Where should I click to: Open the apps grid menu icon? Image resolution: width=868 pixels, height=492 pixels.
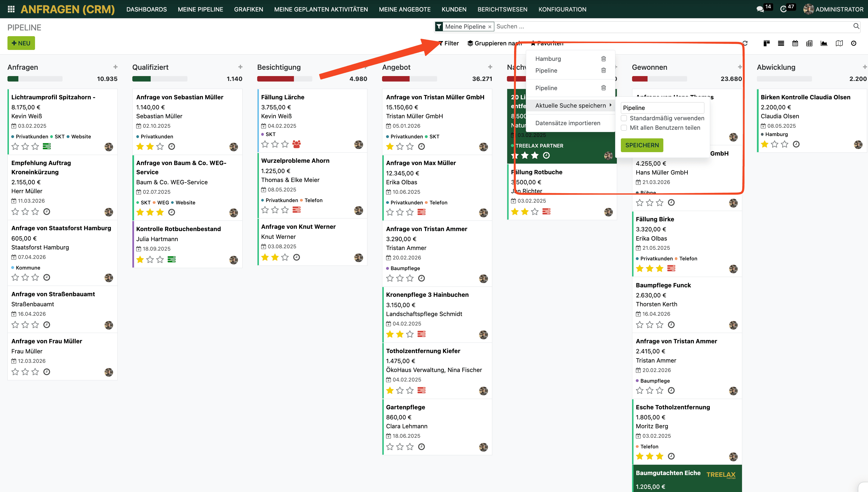pyautogui.click(x=11, y=9)
